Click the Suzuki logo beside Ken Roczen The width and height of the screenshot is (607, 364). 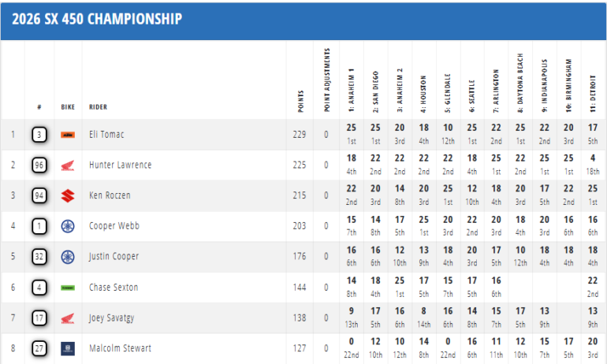[67, 195]
